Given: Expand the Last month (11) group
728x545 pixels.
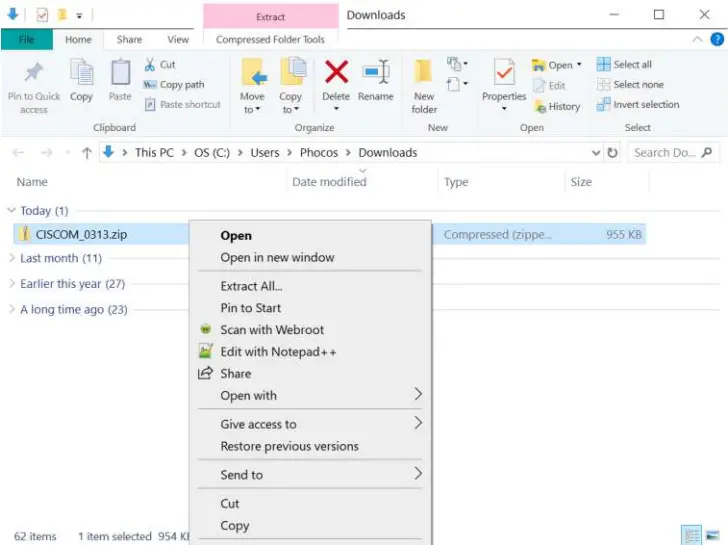Looking at the screenshot, I should coord(12,258).
